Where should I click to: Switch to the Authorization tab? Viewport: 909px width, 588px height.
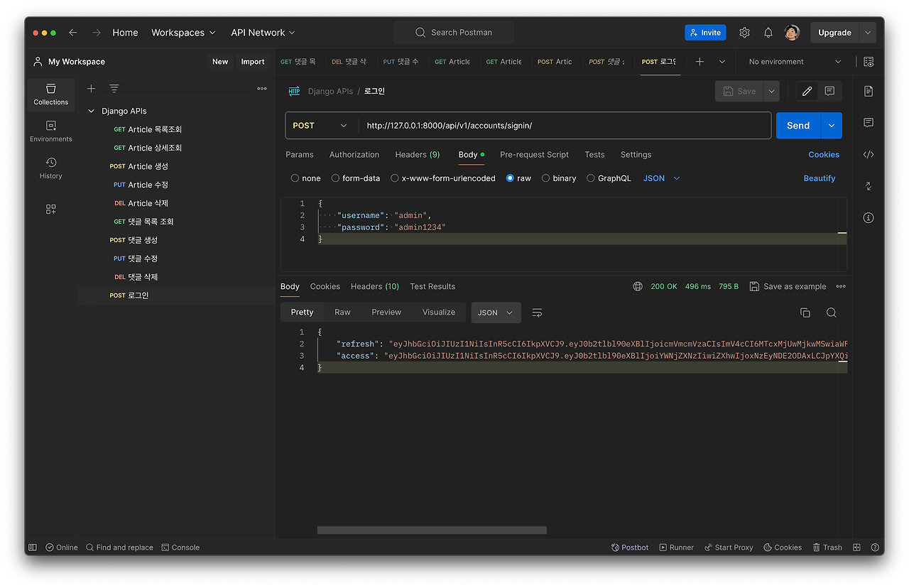(x=354, y=155)
